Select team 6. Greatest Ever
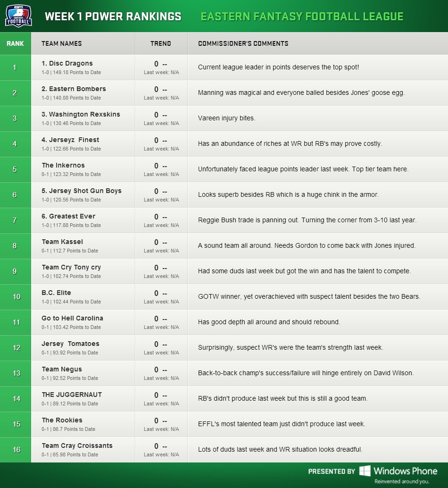The height and width of the screenshot is (488, 448). click(68, 216)
